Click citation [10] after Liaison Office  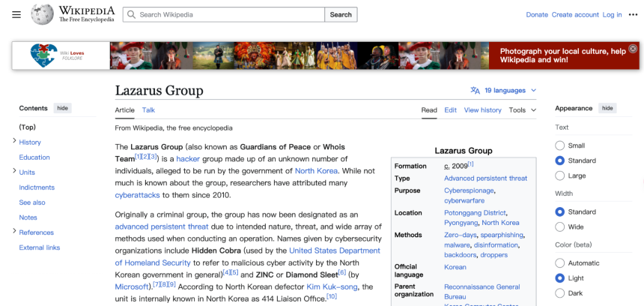click(332, 296)
